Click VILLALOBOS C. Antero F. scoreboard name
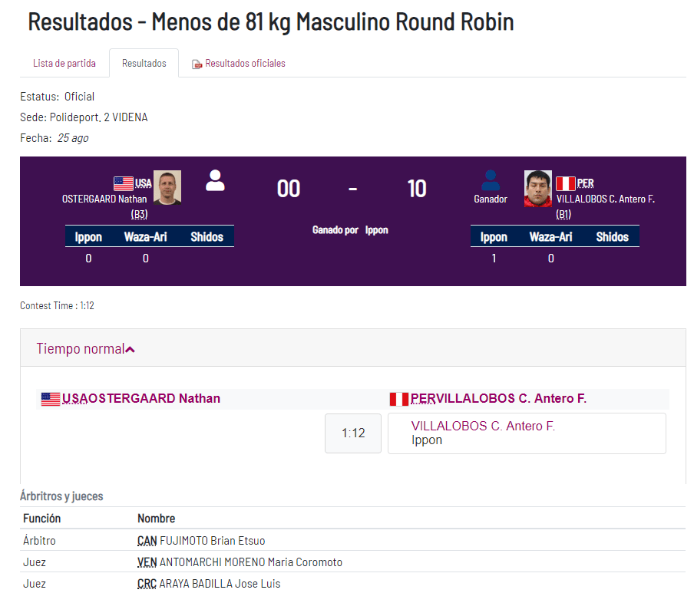Screen dimensions: 694x616 [x=605, y=199]
